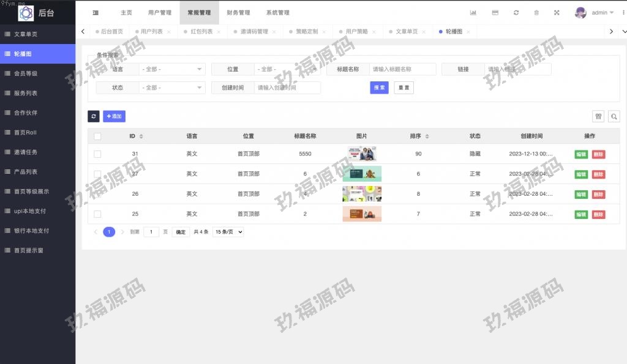Open the 状态 dropdown in the search filters

point(172,88)
